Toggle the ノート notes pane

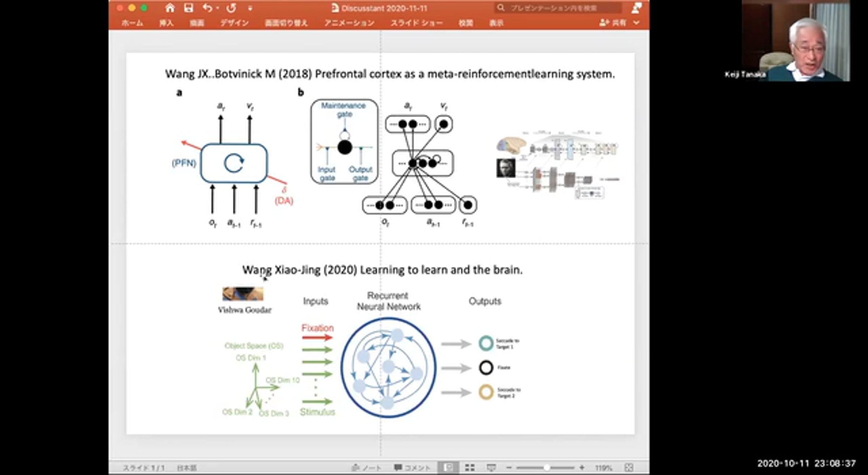point(367,467)
